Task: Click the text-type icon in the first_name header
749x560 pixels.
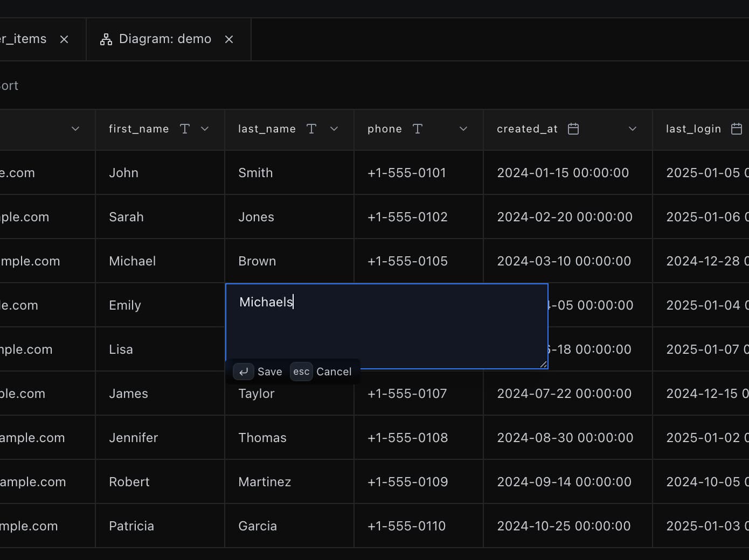Action: tap(185, 129)
